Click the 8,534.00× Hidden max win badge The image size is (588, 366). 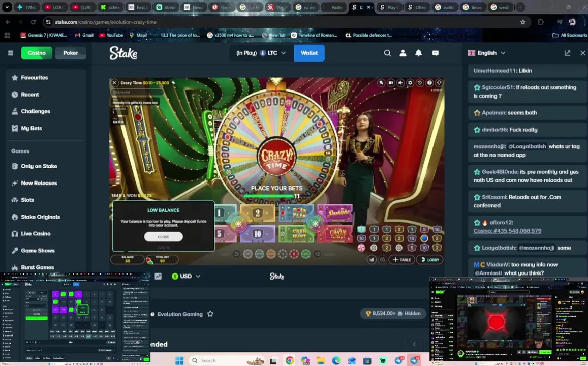coord(392,313)
